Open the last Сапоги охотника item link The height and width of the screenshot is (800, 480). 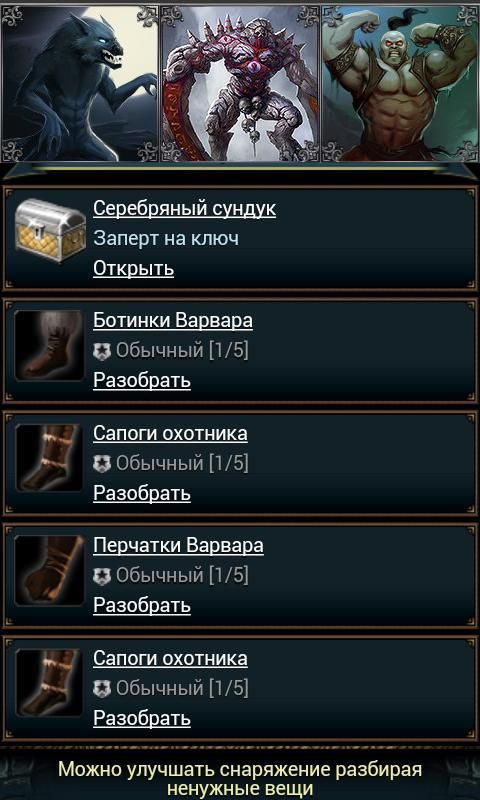(170, 658)
